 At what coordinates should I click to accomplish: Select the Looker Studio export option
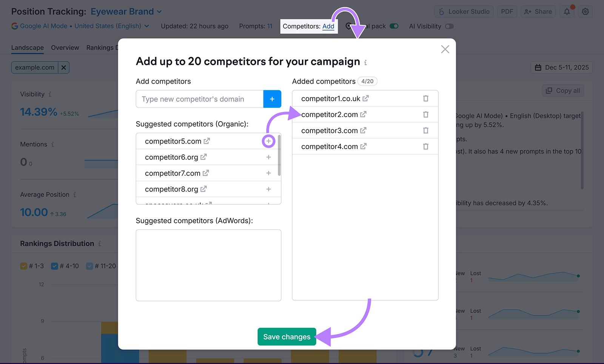[x=464, y=11]
